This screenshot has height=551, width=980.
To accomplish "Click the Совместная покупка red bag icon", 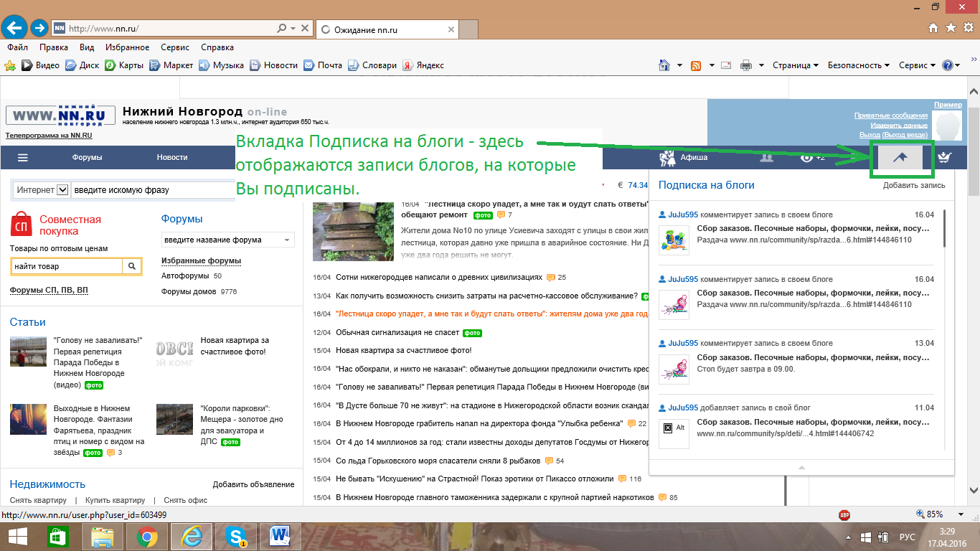I will pos(21,225).
